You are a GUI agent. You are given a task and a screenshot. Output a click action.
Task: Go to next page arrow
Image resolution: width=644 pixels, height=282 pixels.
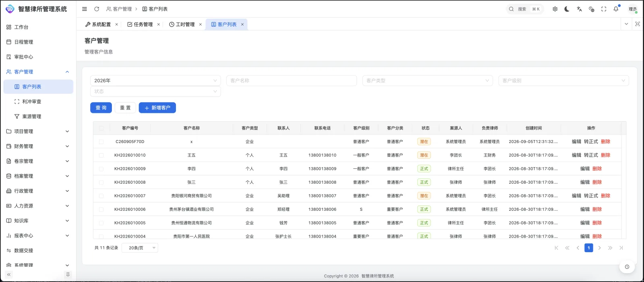[599, 248]
